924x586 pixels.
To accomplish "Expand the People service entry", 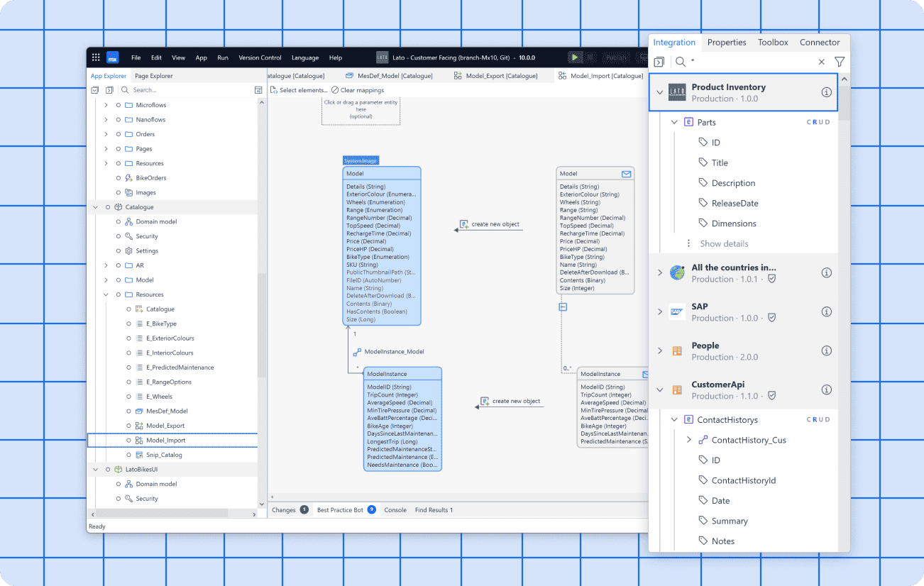I will [660, 350].
